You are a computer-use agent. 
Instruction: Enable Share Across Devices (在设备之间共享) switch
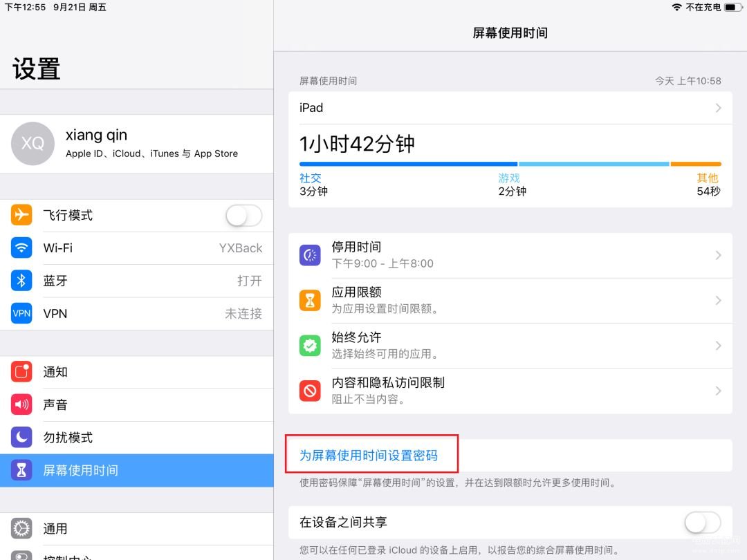702,523
